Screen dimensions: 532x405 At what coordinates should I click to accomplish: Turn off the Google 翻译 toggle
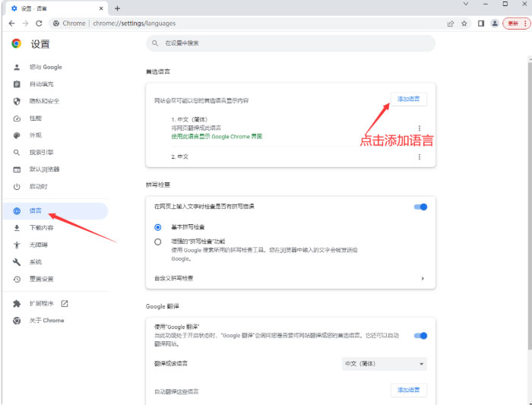click(x=420, y=335)
